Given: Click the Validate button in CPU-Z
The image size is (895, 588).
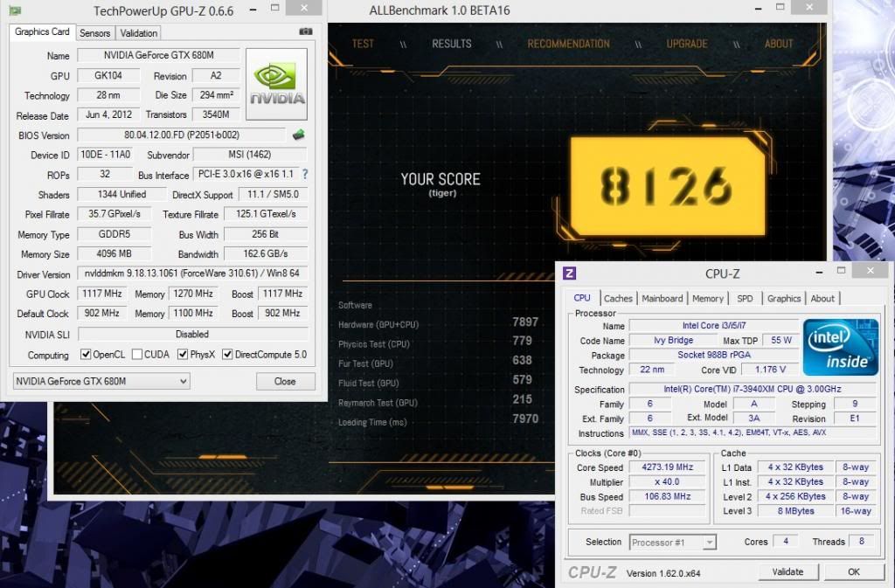Looking at the screenshot, I should (787, 571).
